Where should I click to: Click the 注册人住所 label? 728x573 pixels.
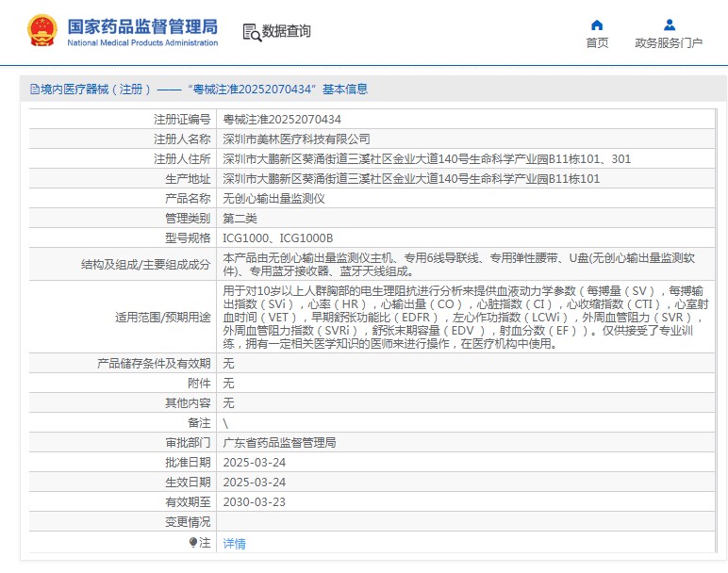pyautogui.click(x=182, y=159)
